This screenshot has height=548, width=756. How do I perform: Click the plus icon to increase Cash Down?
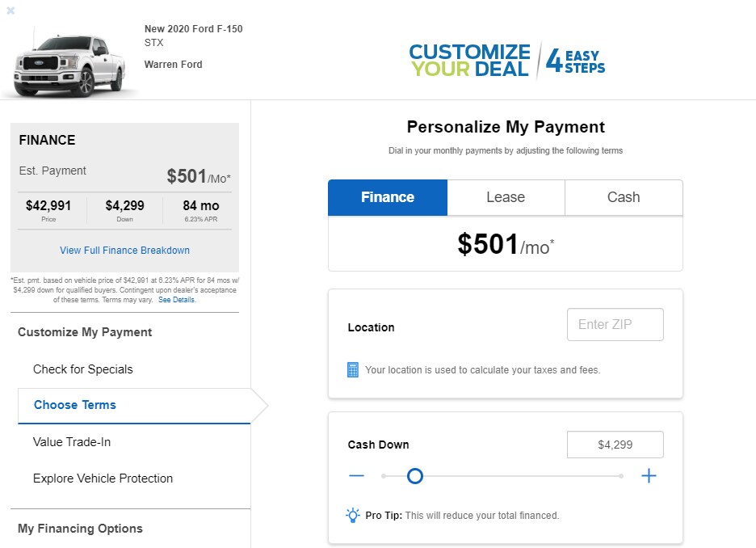click(649, 475)
